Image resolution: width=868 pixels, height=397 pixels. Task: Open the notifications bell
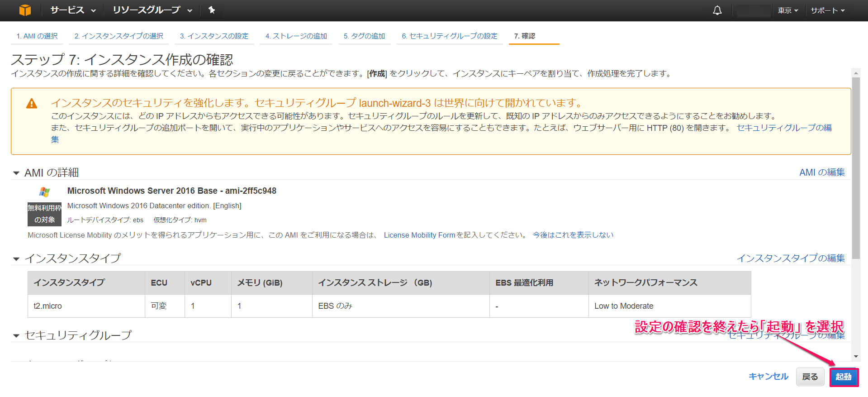point(717,10)
